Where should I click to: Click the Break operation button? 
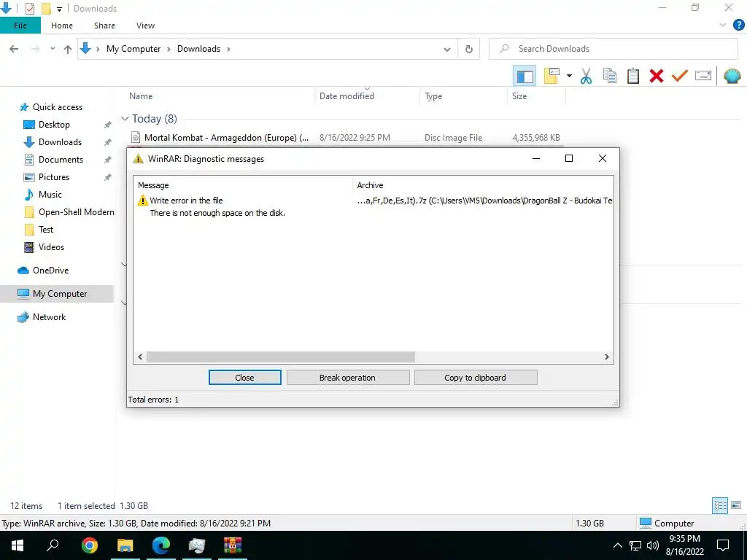tap(348, 378)
